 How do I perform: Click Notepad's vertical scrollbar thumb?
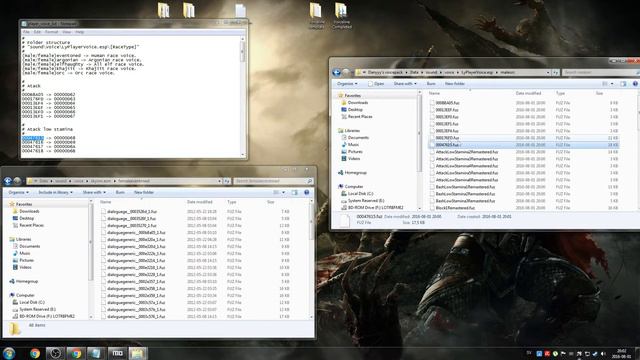[243, 51]
